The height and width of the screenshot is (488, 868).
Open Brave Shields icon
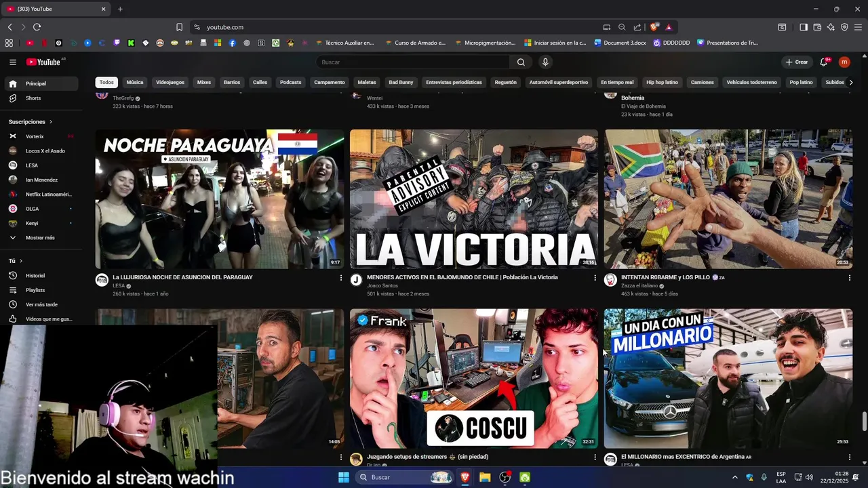pyautogui.click(x=654, y=27)
